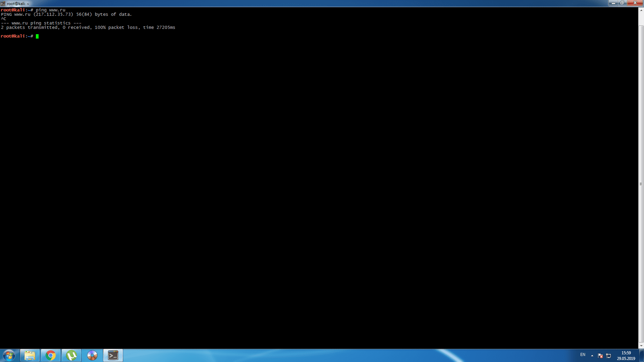
Task: Click the Show desktop strip
Action: 642,356
